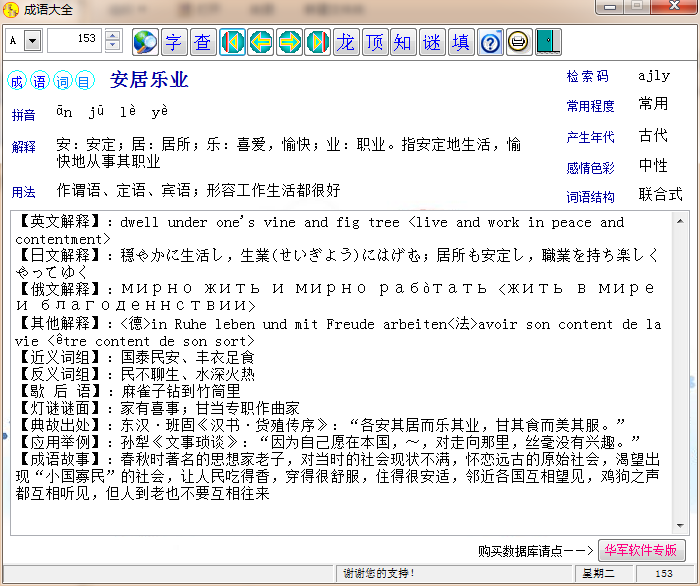Click the 词 circle label
This screenshot has height=586, width=700.
click(x=62, y=81)
